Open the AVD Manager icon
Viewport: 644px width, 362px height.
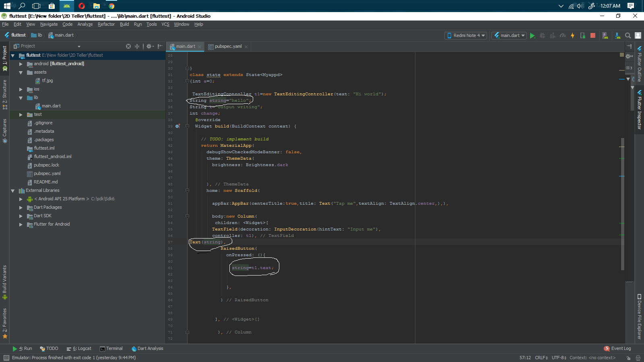pos(605,35)
